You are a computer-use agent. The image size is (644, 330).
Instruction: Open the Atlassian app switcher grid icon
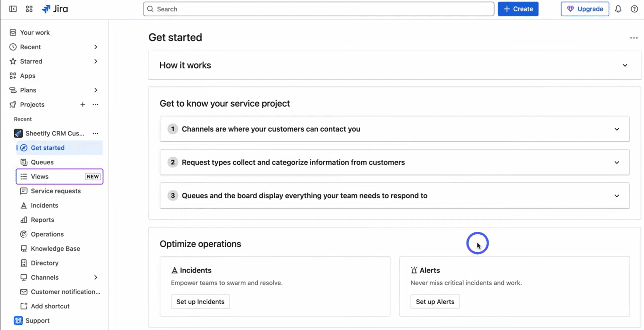click(x=29, y=9)
